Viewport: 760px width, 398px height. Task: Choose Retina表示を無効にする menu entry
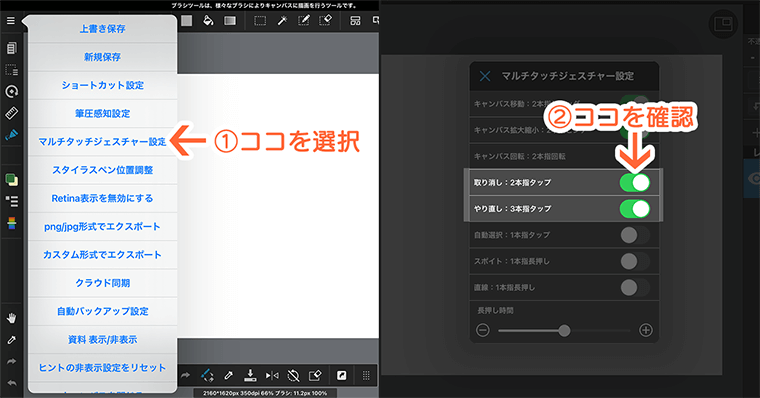click(x=102, y=198)
